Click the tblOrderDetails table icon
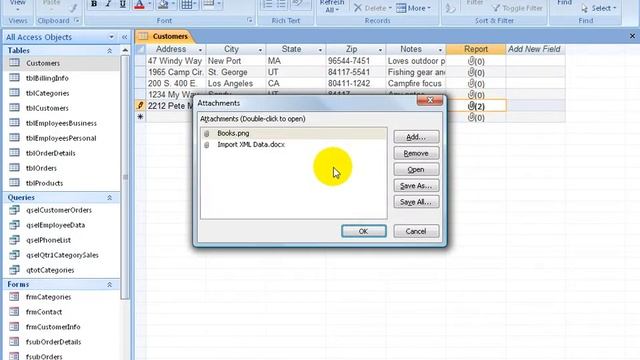The height and width of the screenshot is (360, 640). click(x=14, y=153)
